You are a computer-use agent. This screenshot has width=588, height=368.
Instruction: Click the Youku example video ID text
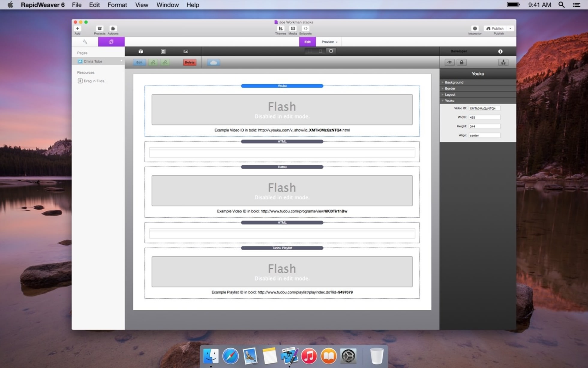[x=282, y=130]
